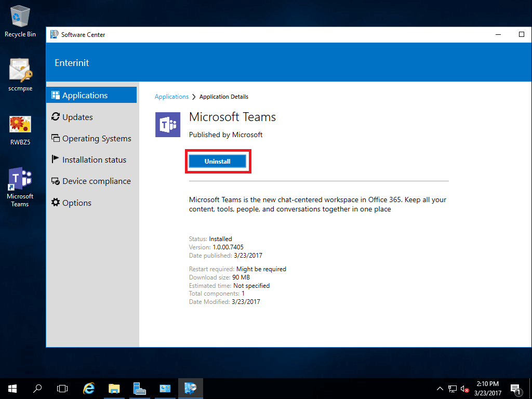Click the Microsoft Teams application title
This screenshot has height=399, width=532.
(232, 117)
